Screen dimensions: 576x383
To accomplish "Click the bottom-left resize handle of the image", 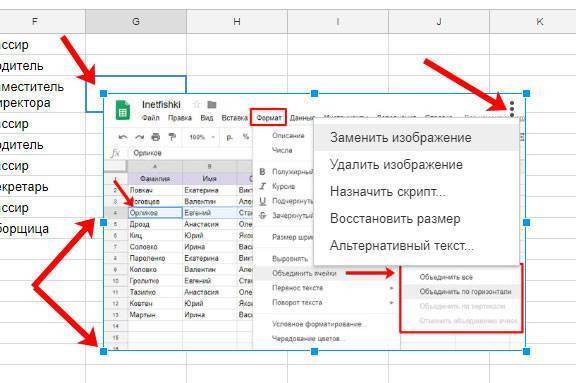I will (104, 351).
